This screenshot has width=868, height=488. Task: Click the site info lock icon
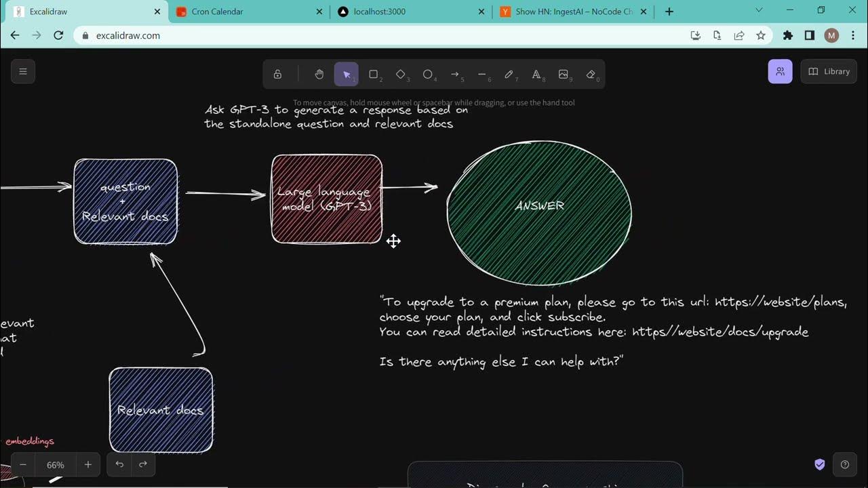[x=85, y=35]
